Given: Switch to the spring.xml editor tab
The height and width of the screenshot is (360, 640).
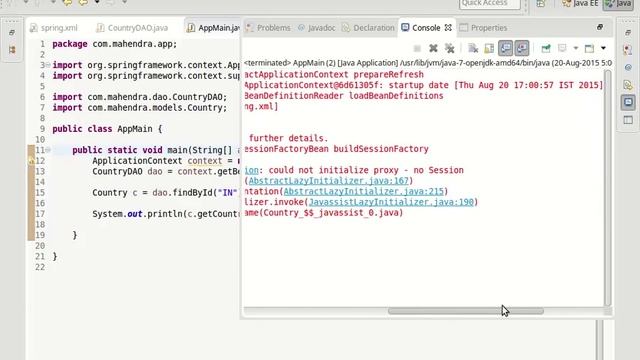Looking at the screenshot, I should pyautogui.click(x=54, y=28).
